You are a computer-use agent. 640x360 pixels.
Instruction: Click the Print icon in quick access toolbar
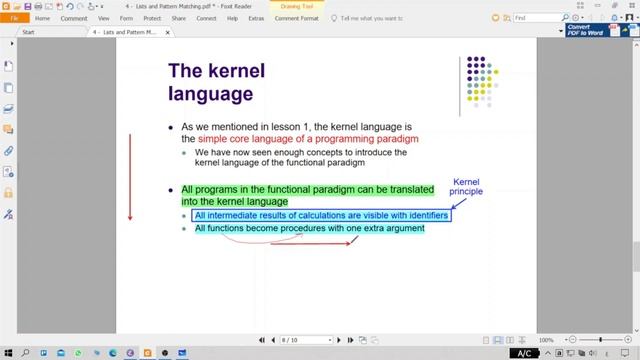[x=38, y=6]
